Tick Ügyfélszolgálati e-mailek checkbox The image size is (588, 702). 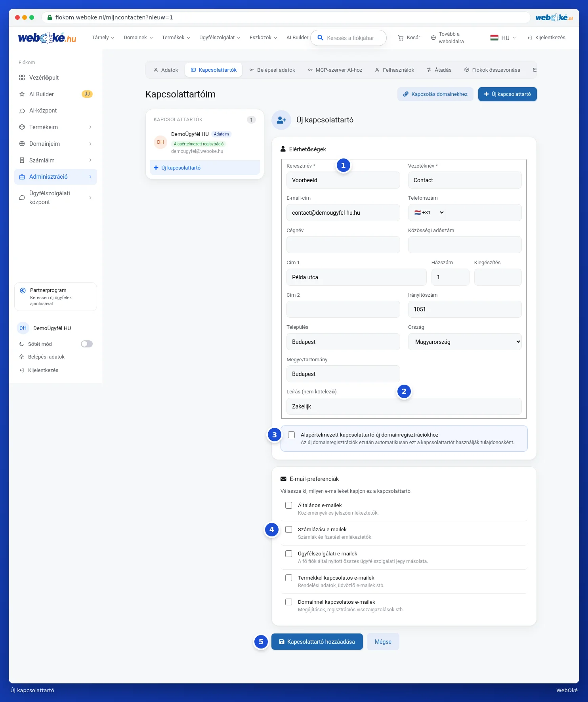click(x=289, y=553)
